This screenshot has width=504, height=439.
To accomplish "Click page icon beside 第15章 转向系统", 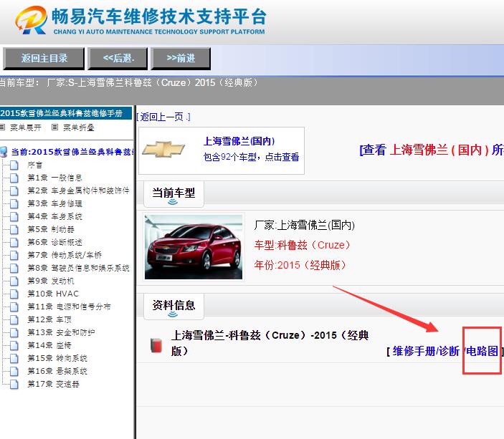I will pyautogui.click(x=14, y=358).
